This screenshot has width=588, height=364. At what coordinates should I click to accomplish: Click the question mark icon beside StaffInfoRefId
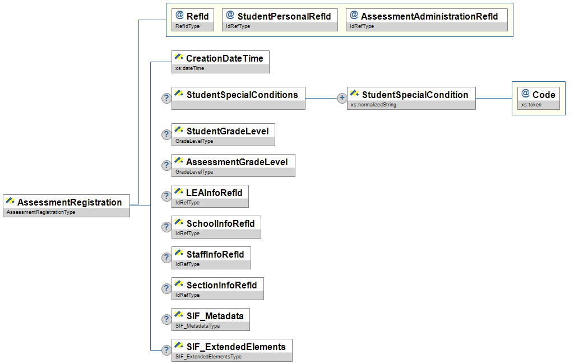[x=166, y=258]
